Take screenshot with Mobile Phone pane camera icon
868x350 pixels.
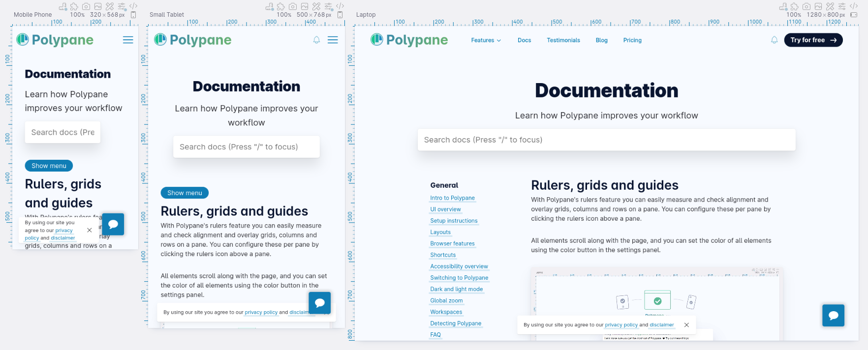(x=86, y=6)
